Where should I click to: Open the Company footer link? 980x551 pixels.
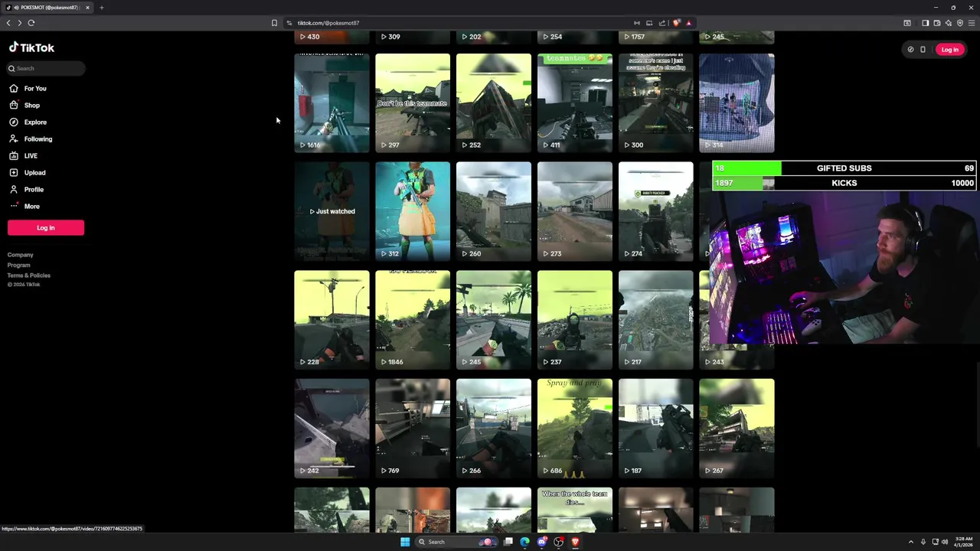[21, 255]
